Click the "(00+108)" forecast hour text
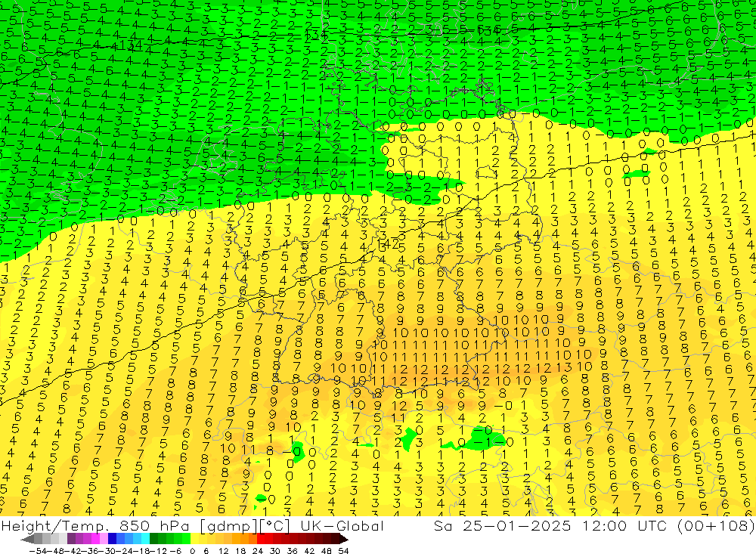756x554 pixels. [x=716, y=525]
